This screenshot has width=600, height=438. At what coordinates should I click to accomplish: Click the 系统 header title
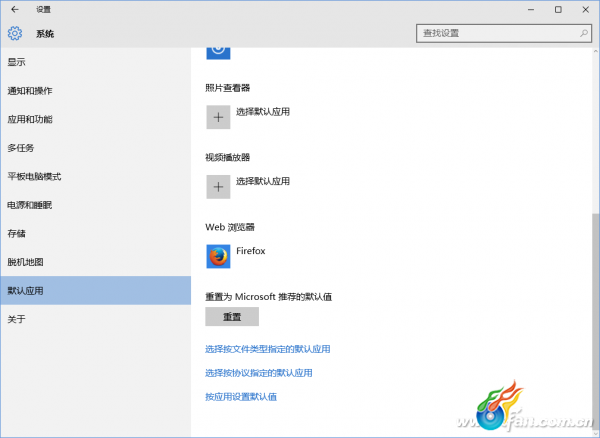tap(45, 34)
